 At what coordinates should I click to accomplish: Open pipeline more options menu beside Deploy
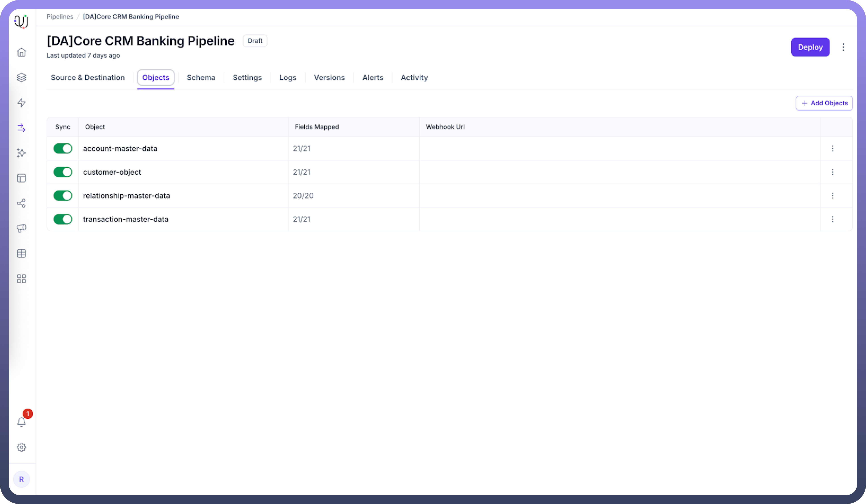(x=843, y=47)
